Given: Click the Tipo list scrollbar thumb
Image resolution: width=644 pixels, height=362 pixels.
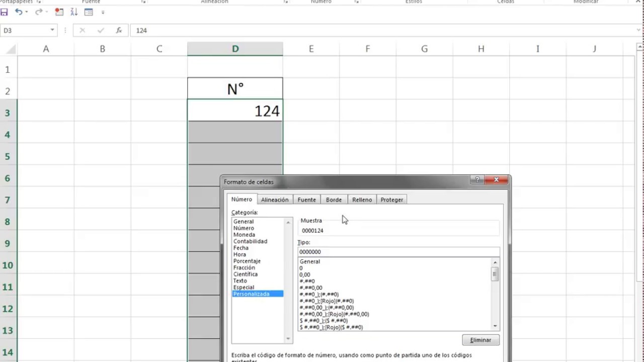Looking at the screenshot, I should 495,274.
